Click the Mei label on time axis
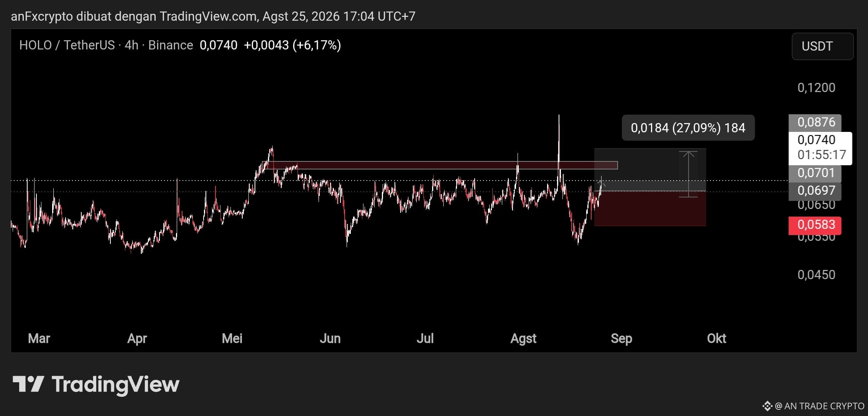The image size is (868, 416). pyautogui.click(x=232, y=339)
